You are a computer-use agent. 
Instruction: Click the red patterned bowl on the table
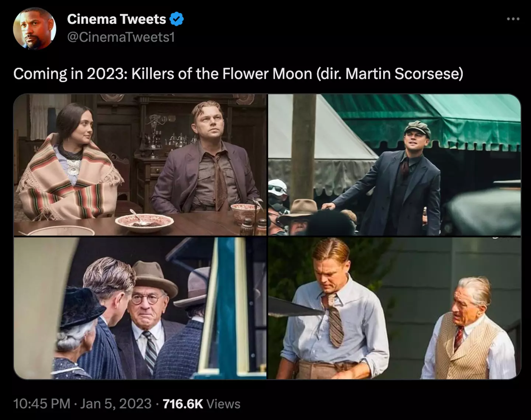pos(144,222)
